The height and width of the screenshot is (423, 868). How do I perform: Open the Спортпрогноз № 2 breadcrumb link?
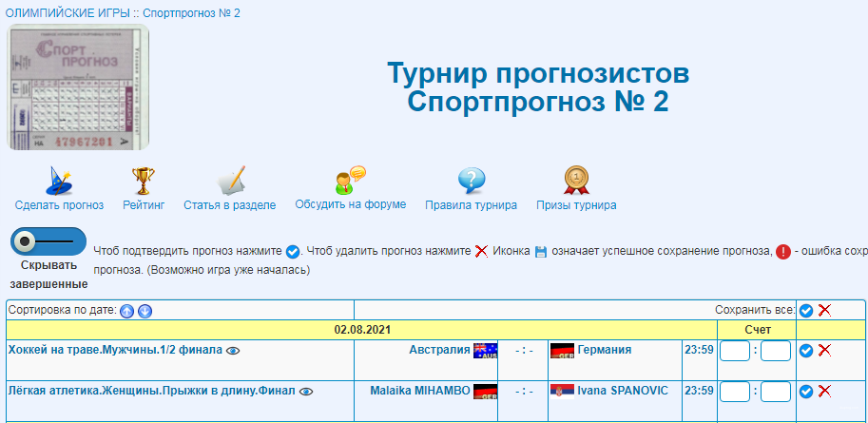[x=191, y=12]
